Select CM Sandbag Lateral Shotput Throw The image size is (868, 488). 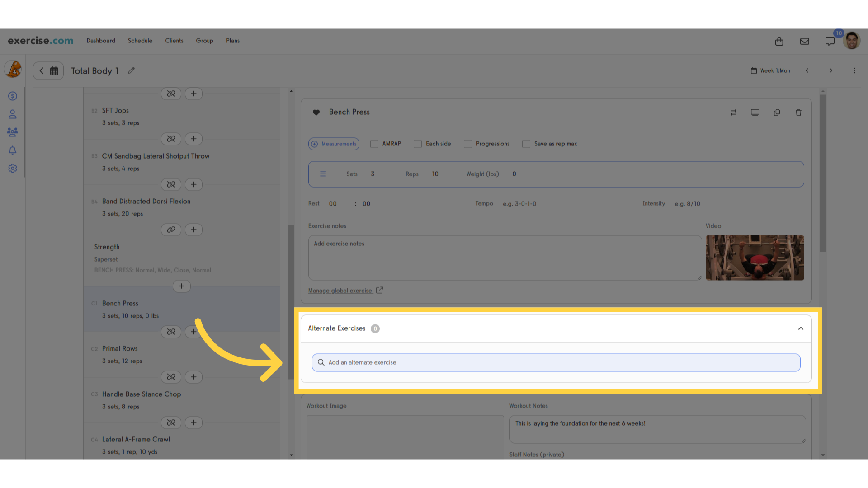[x=182, y=162]
